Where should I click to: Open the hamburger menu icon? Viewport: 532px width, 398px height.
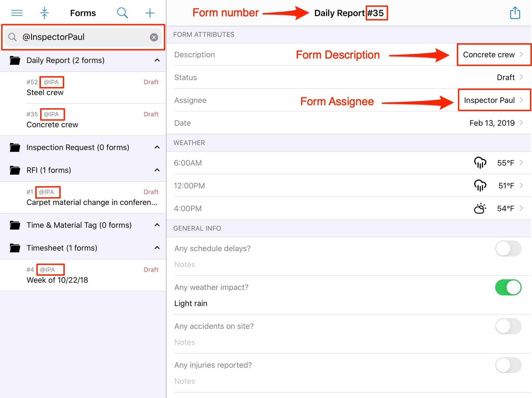tap(17, 13)
